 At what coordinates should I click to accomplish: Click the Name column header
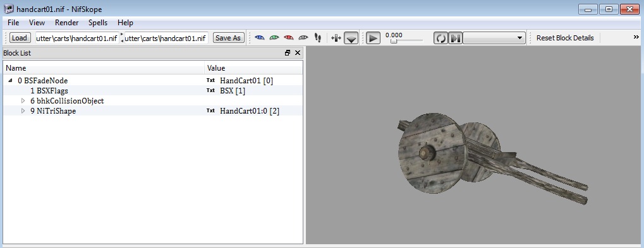point(104,68)
